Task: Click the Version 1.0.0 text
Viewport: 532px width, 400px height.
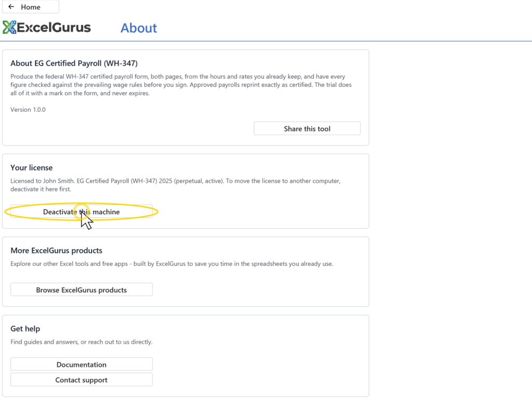Action: point(28,110)
